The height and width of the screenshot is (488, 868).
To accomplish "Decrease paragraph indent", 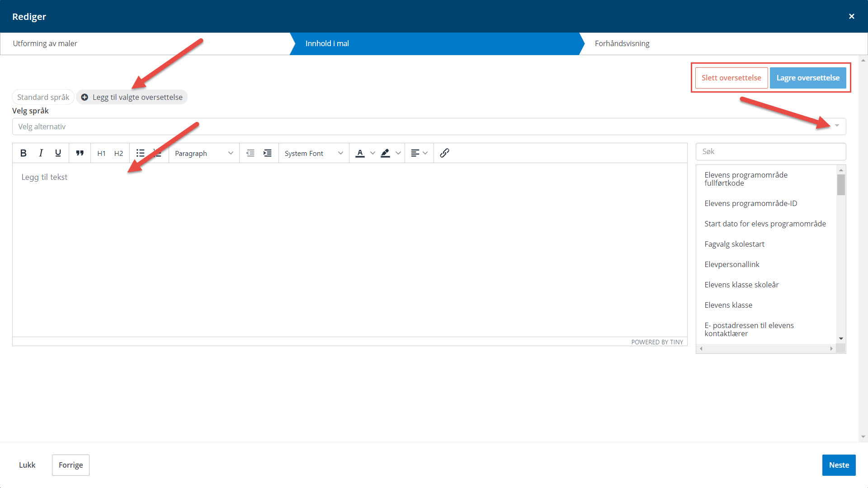I will (250, 153).
